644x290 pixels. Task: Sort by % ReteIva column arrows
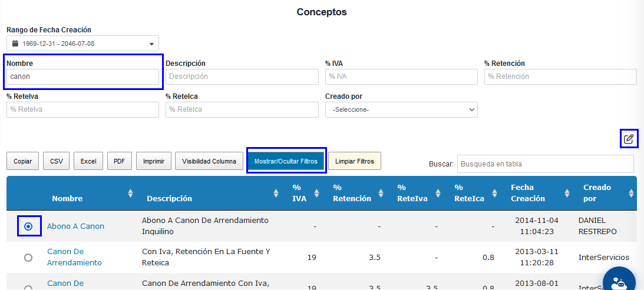click(438, 193)
